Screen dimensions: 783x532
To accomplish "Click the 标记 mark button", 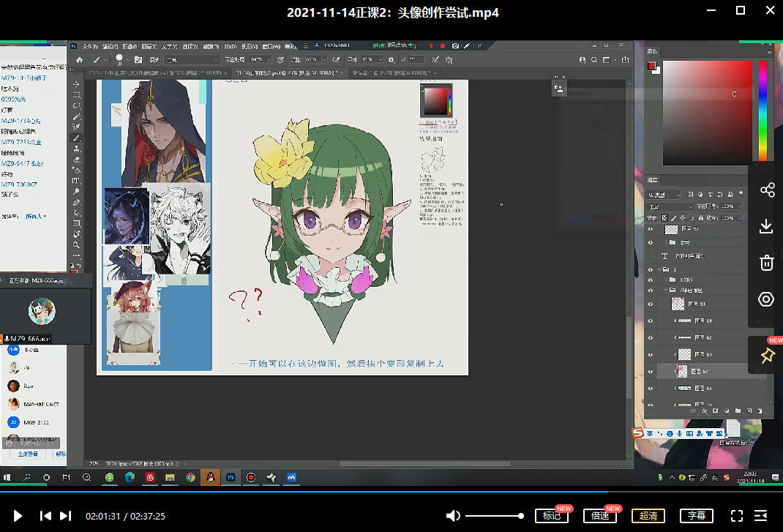I will coord(551,516).
